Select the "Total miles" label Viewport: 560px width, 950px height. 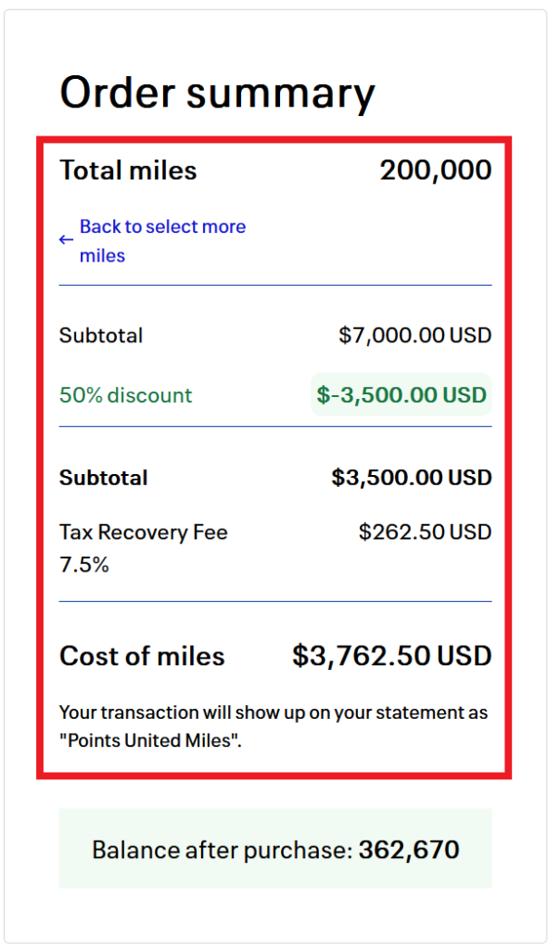(128, 171)
